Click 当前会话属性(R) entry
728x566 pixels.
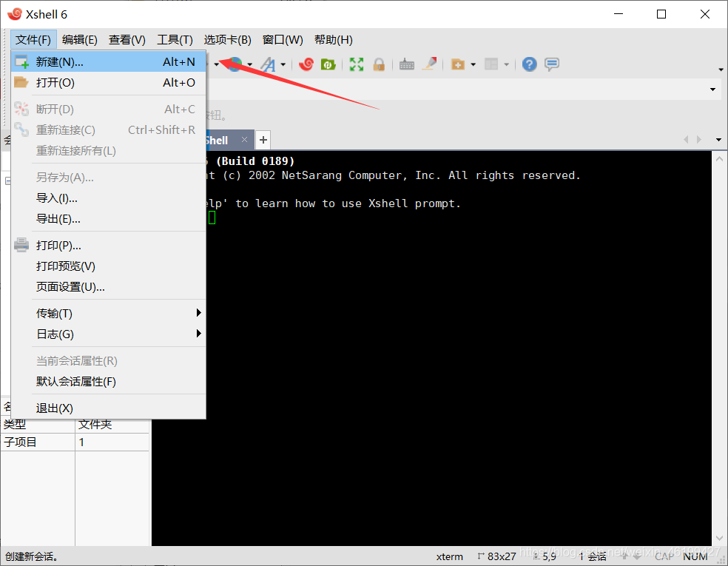click(x=109, y=361)
